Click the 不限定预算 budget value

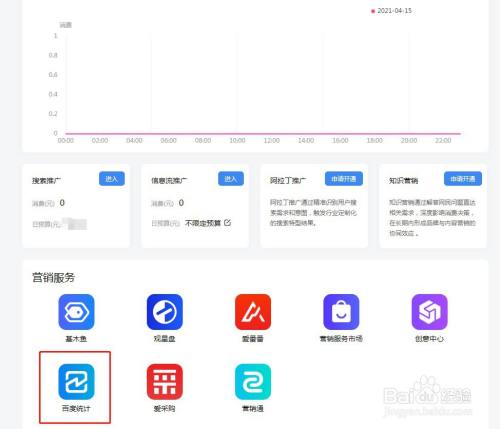[x=203, y=223]
